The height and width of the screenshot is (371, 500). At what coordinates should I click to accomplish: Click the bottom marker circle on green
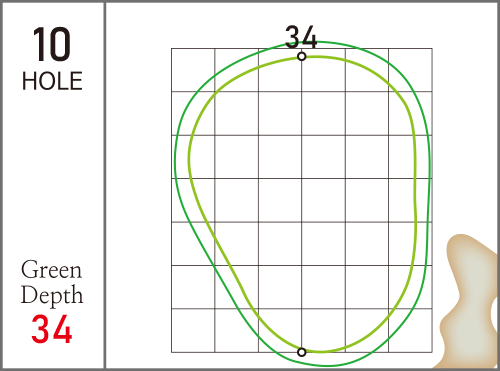tap(302, 352)
